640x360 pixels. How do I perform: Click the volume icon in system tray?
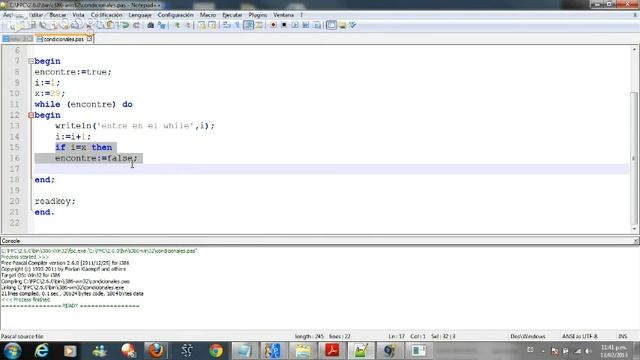coord(588,351)
